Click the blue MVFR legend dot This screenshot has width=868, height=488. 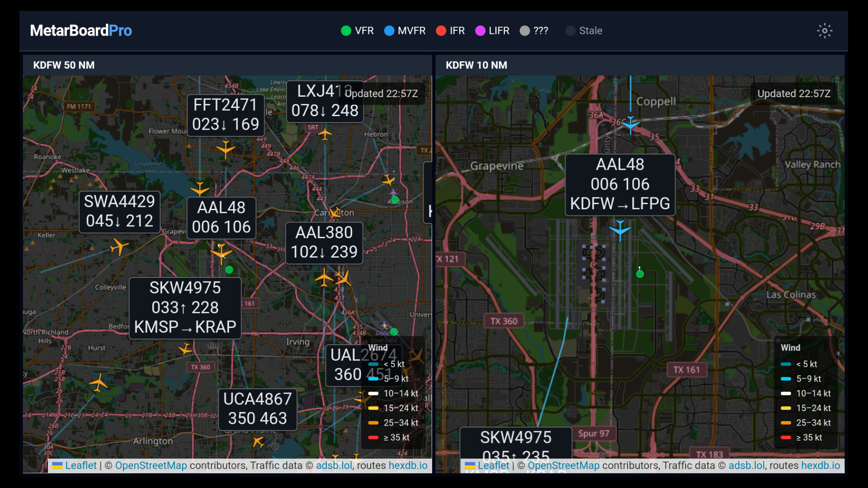[x=389, y=31]
